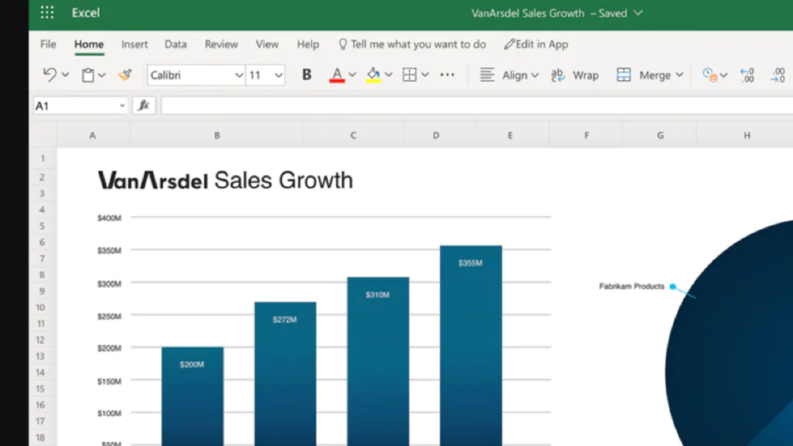Click the Increase Decimal icon
Image resolution: width=793 pixels, height=446 pixels.
click(747, 75)
